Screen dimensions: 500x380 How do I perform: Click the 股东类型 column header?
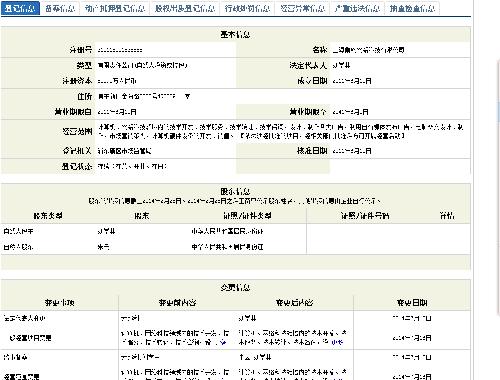(48, 216)
